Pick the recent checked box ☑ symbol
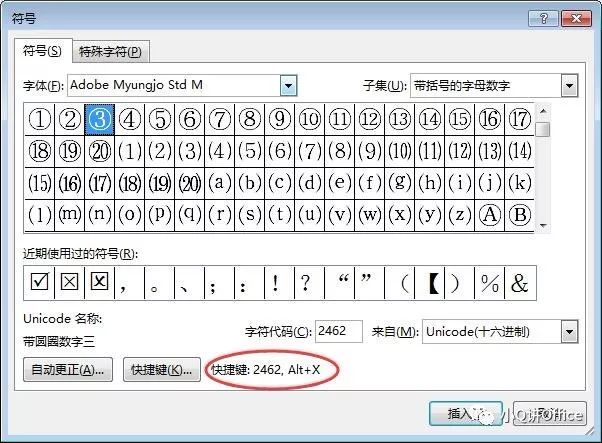The height and width of the screenshot is (443, 602). [39, 283]
